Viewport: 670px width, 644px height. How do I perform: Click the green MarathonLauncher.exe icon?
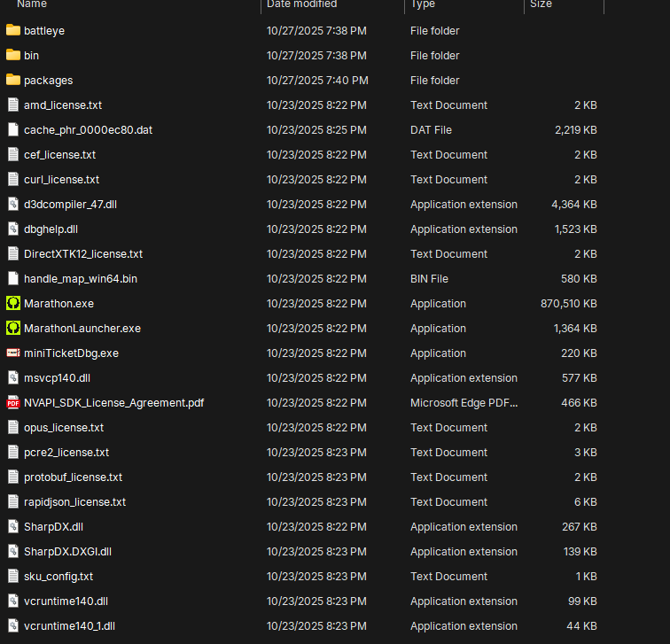pyautogui.click(x=13, y=328)
